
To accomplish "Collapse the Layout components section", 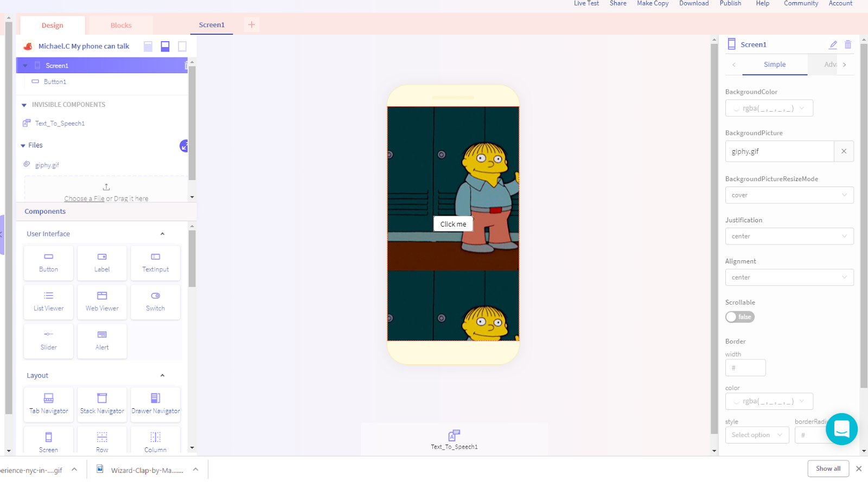I will coord(162,375).
